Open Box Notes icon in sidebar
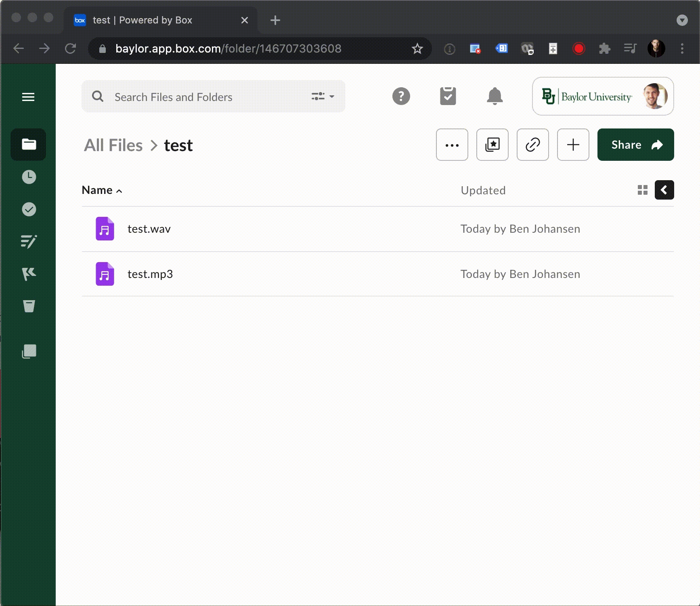 [x=29, y=242]
